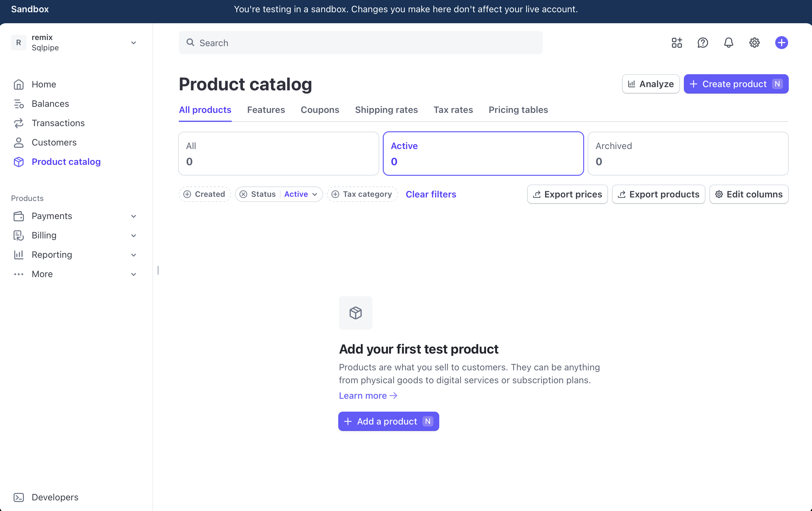
Task: Add the Created filter chip
Action: point(204,194)
